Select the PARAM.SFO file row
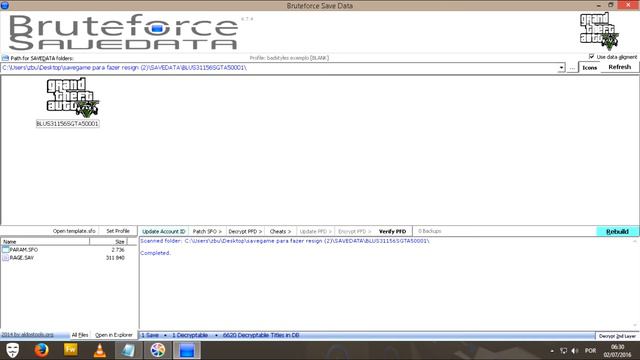The image size is (640, 360). click(64, 249)
